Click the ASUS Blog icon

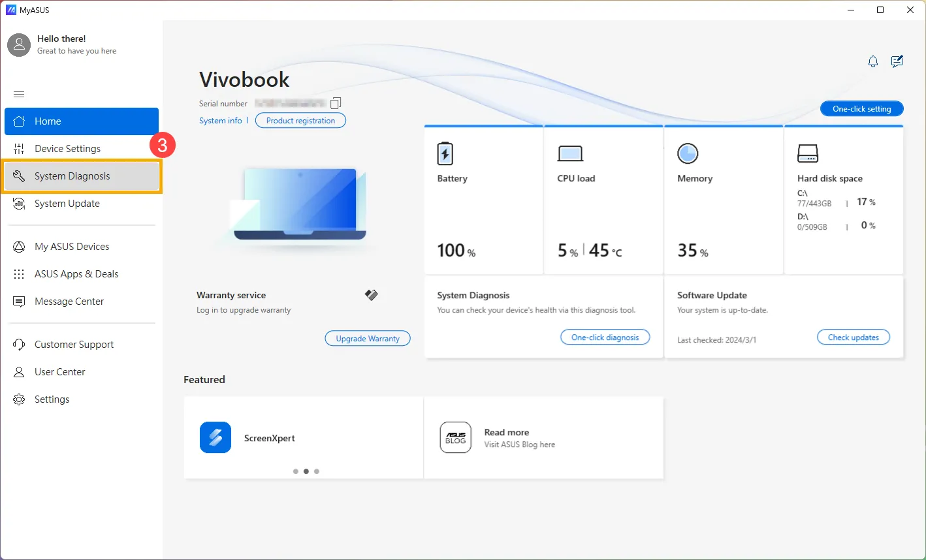click(x=455, y=437)
